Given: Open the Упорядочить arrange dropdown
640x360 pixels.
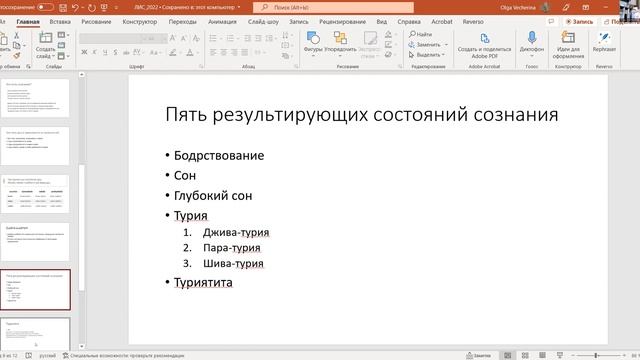Looking at the screenshot, I should tap(340, 43).
